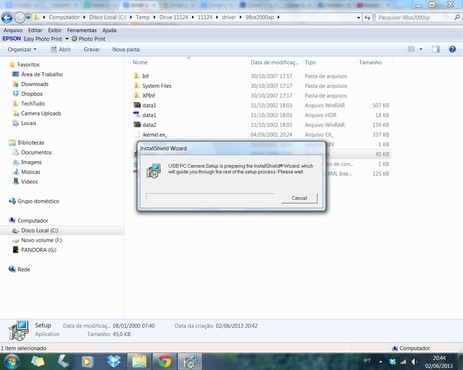Select TechTudo folder in sidebar
The height and width of the screenshot is (370, 463).
pos(28,104)
